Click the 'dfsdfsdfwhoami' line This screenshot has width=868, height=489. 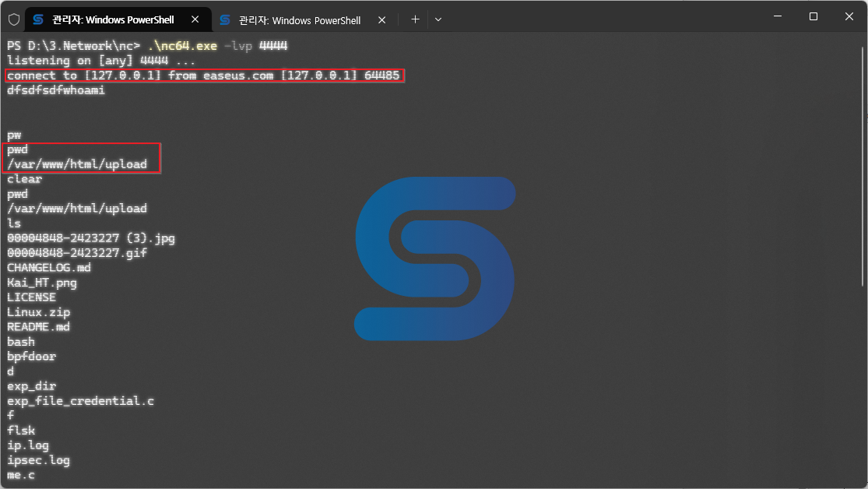[56, 90]
